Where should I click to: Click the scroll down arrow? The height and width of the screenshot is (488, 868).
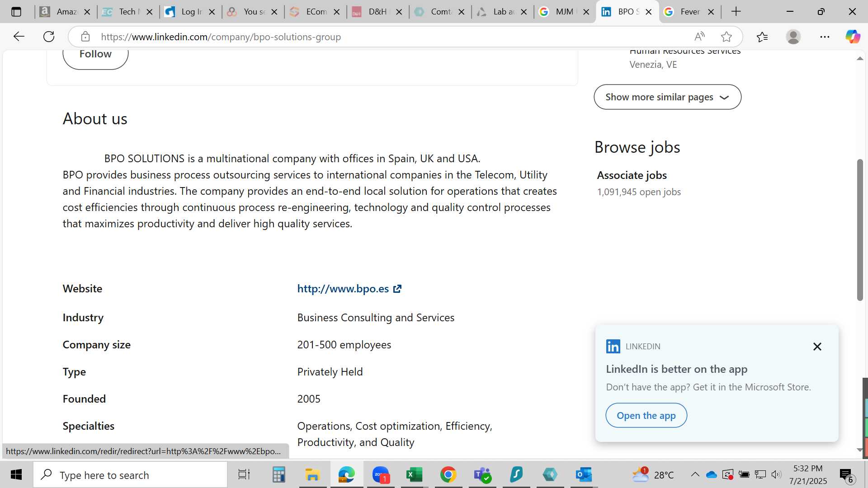[x=860, y=450]
